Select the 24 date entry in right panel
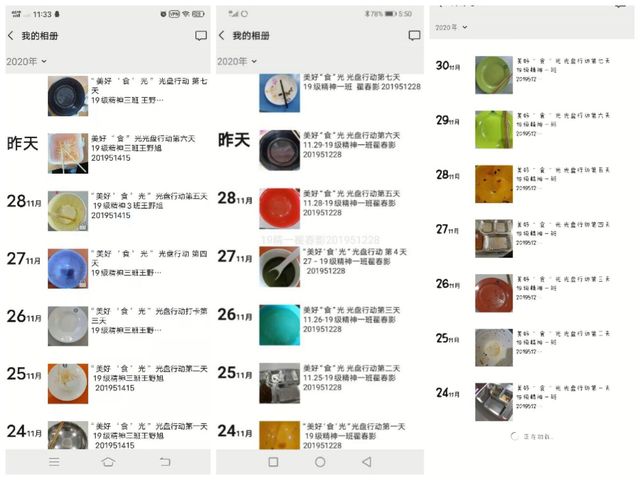The width and height of the screenshot is (640, 480). pyautogui.click(x=448, y=392)
